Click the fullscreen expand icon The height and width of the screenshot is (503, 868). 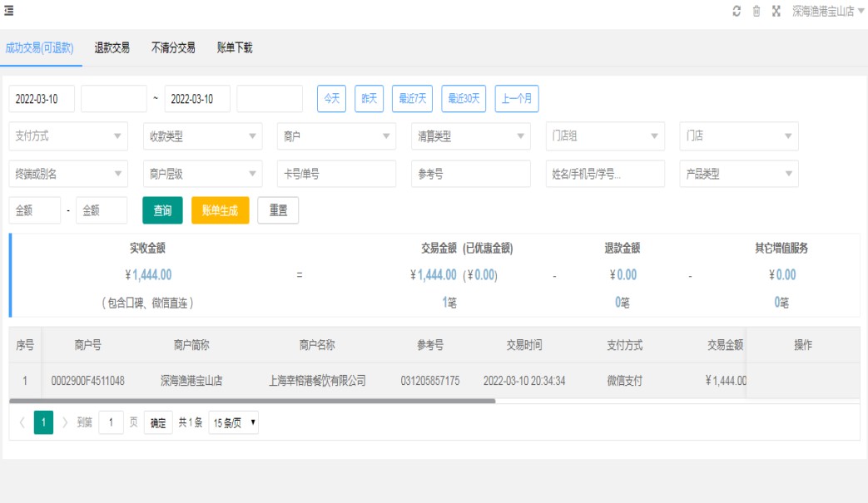click(x=776, y=11)
